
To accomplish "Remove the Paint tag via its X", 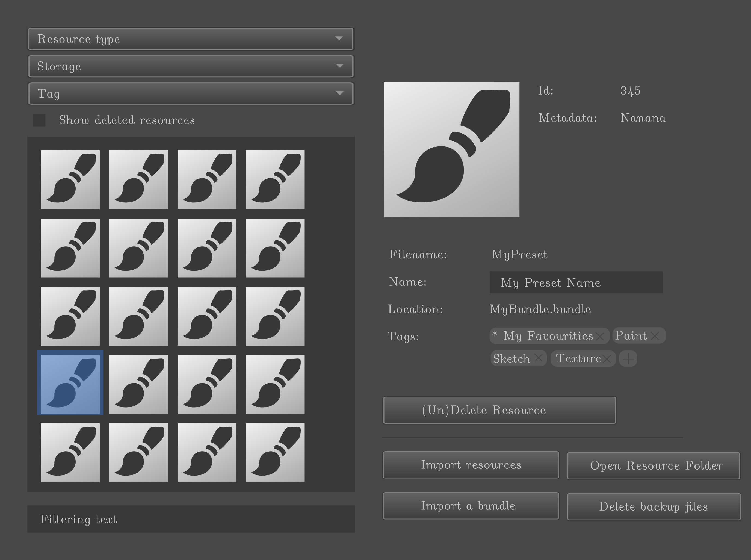I will [655, 336].
